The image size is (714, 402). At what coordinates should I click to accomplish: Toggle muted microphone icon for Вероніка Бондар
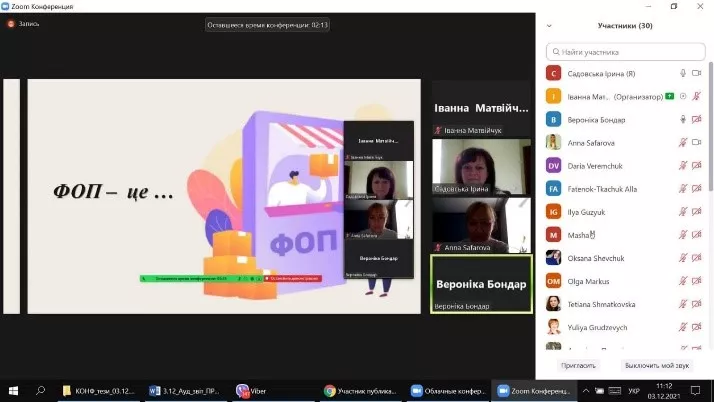tap(683, 120)
